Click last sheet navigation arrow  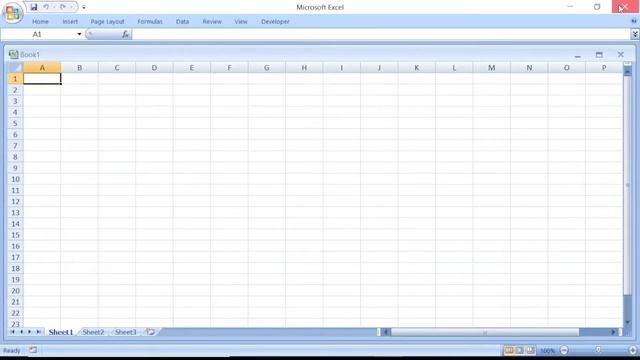tap(38, 332)
